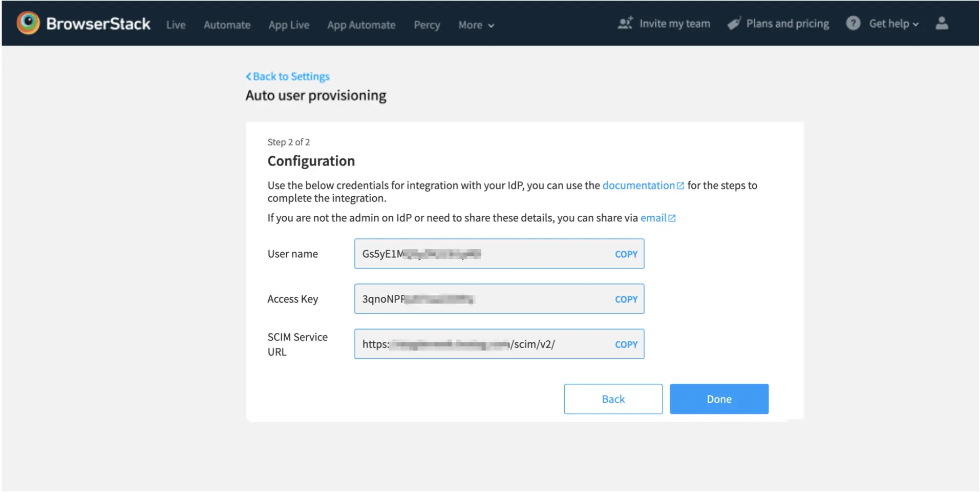
Task: Click the Back to Settings chevron
Action: pyautogui.click(x=249, y=76)
